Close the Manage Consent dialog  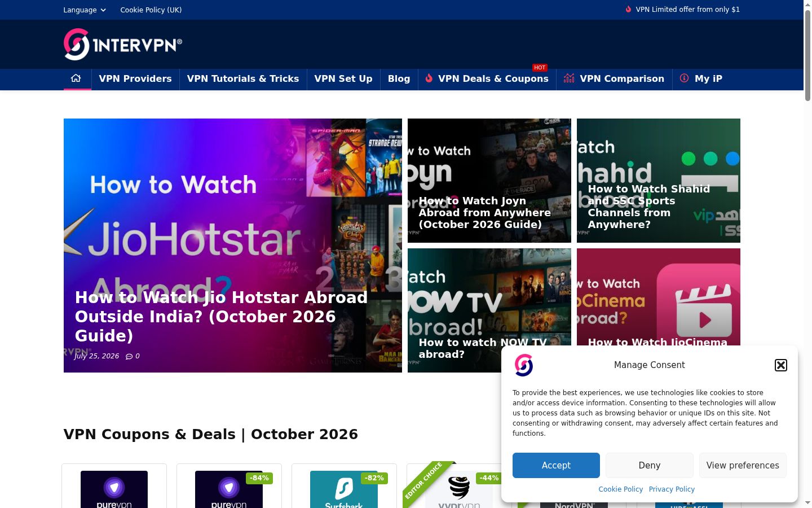tap(781, 365)
